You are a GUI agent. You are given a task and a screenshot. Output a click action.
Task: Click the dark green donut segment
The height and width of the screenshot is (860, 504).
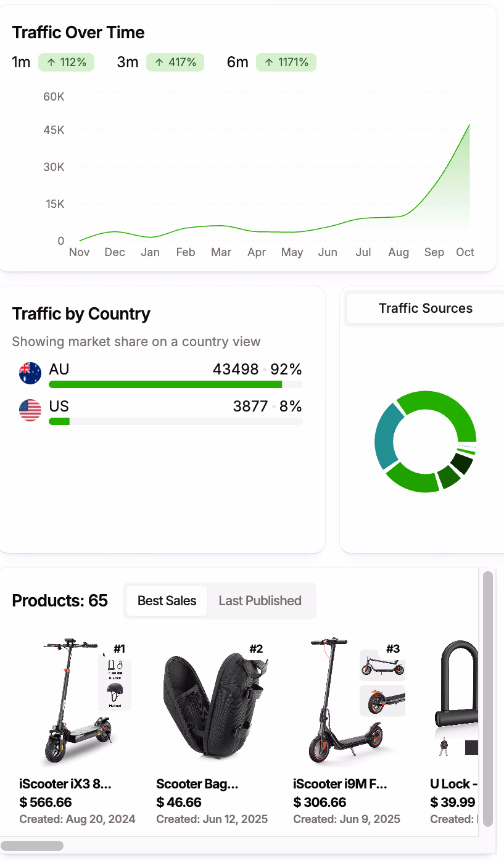tap(463, 463)
